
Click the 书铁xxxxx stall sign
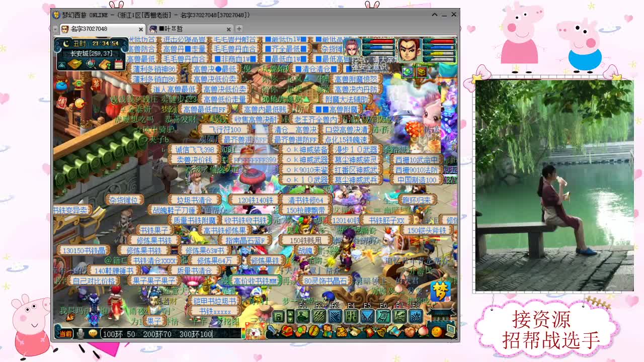click(x=215, y=311)
